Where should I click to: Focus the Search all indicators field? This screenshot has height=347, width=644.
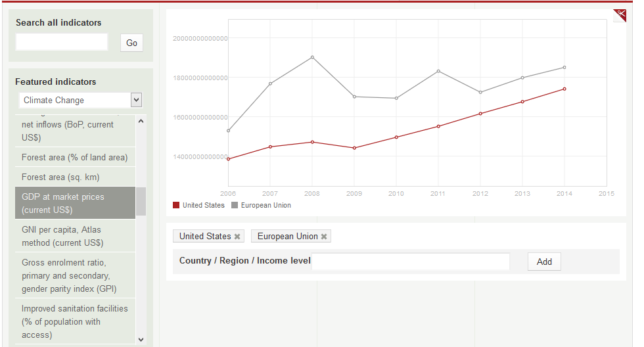click(62, 43)
